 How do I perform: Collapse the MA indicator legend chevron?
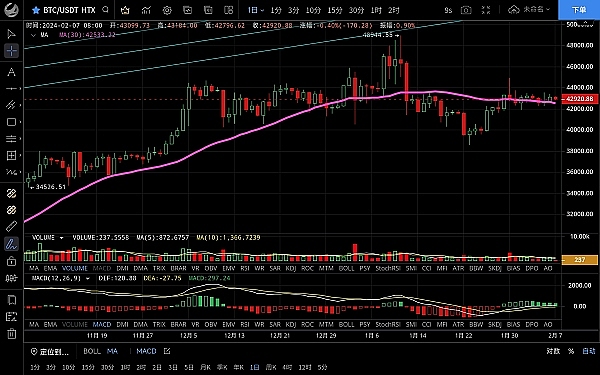pos(33,35)
